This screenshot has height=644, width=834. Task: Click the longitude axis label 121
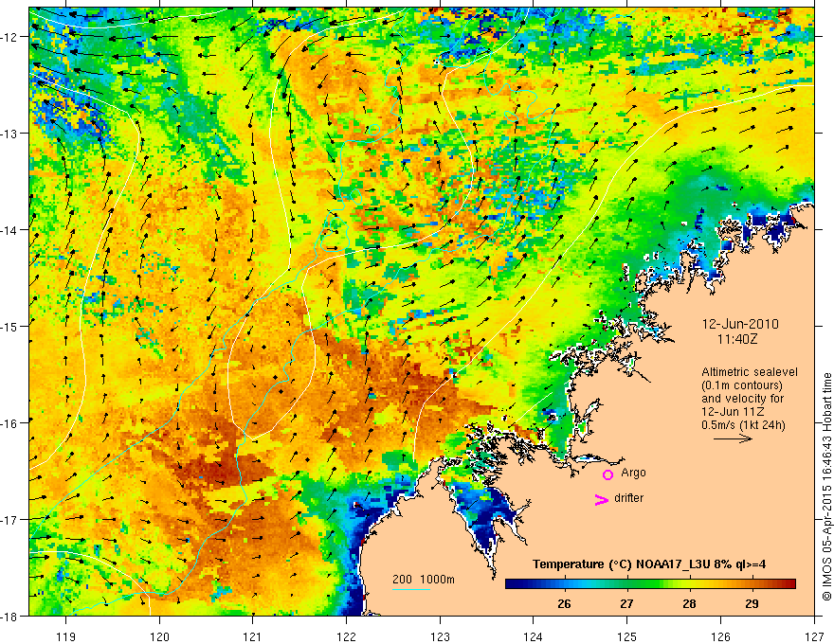pos(253,636)
